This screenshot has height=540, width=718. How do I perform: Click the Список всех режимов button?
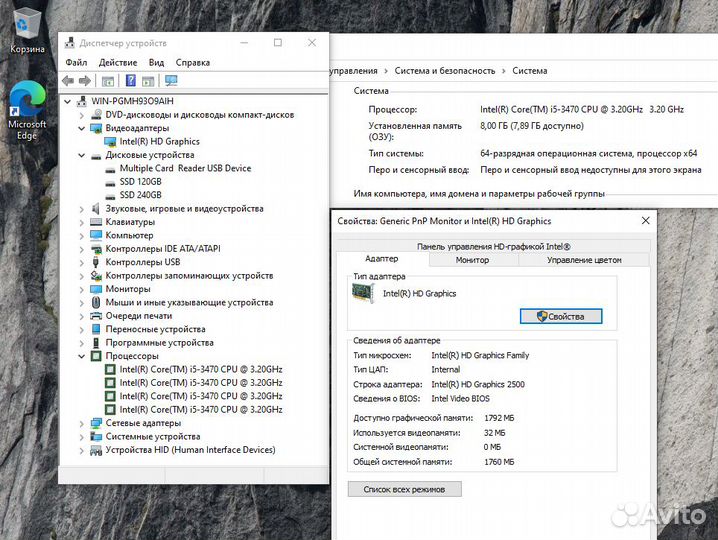pos(404,489)
